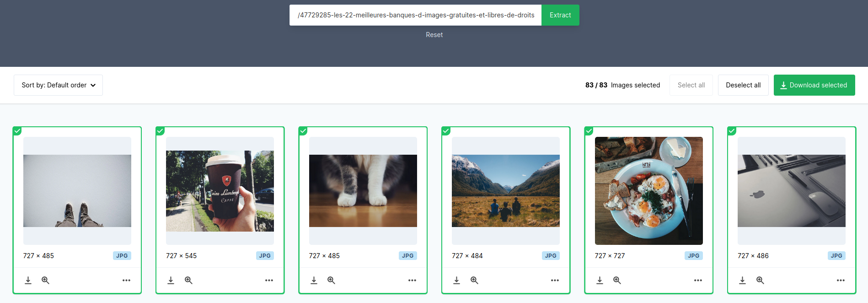Click the Reset link
Image resolution: width=868 pixels, height=303 pixels.
[434, 35]
